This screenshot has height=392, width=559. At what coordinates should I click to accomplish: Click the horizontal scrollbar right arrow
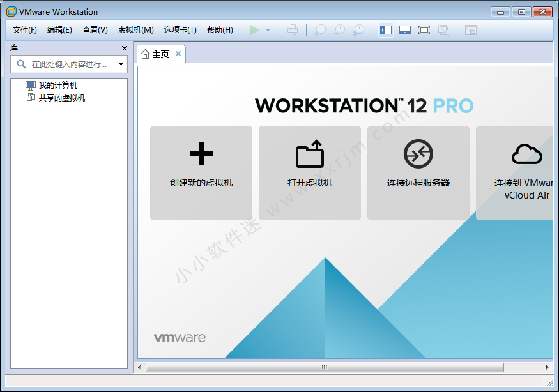548,367
